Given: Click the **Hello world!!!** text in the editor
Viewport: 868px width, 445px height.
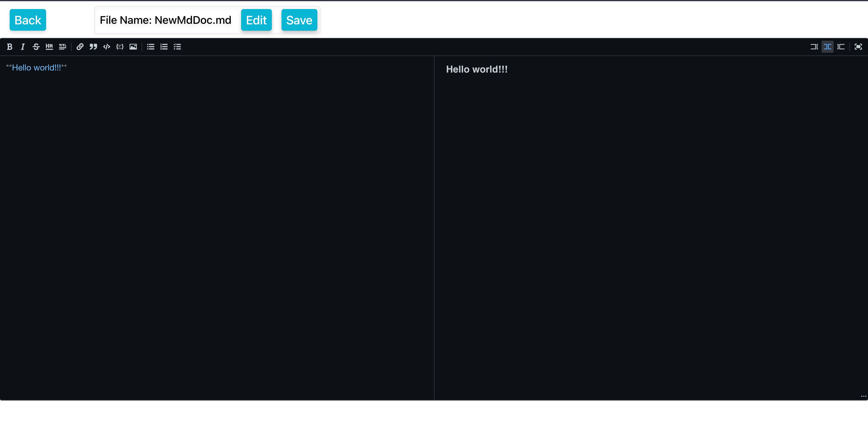Looking at the screenshot, I should click(36, 68).
